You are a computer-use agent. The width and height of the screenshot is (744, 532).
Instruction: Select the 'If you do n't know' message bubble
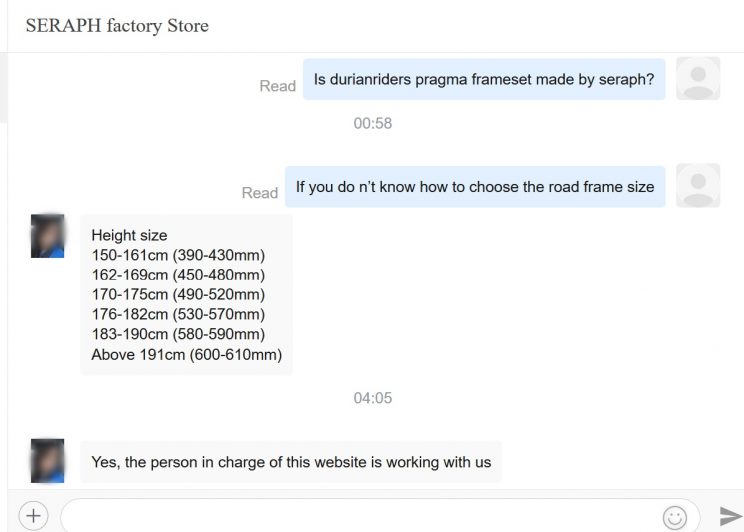click(x=475, y=187)
